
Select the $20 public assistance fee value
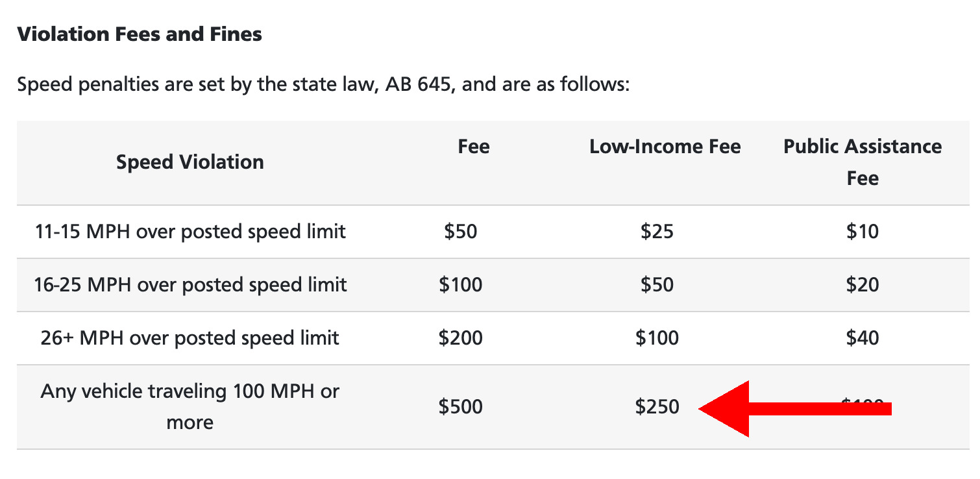[x=863, y=284]
